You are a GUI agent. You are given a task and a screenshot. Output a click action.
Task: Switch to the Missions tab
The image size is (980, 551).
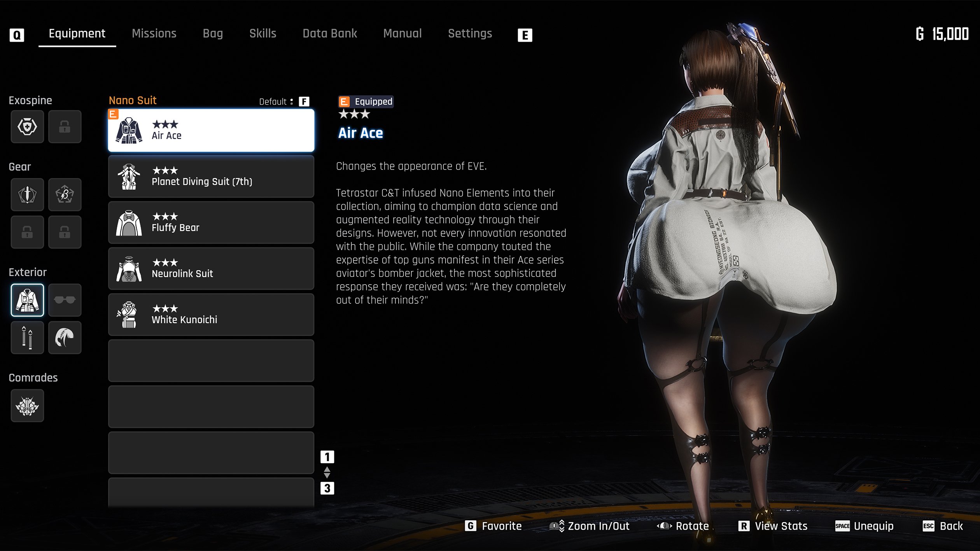pyautogui.click(x=154, y=34)
